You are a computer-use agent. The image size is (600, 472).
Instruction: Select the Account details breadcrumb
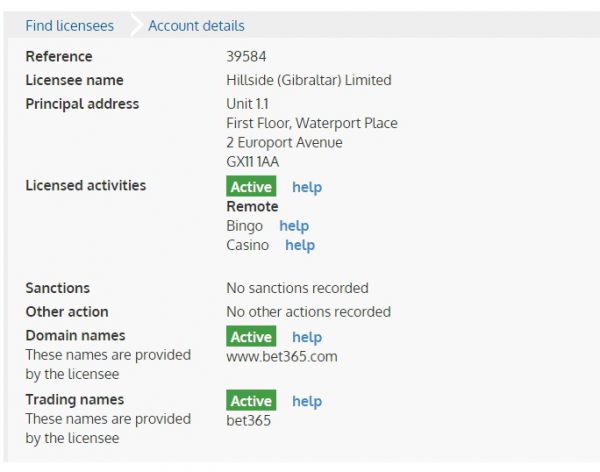tap(196, 25)
